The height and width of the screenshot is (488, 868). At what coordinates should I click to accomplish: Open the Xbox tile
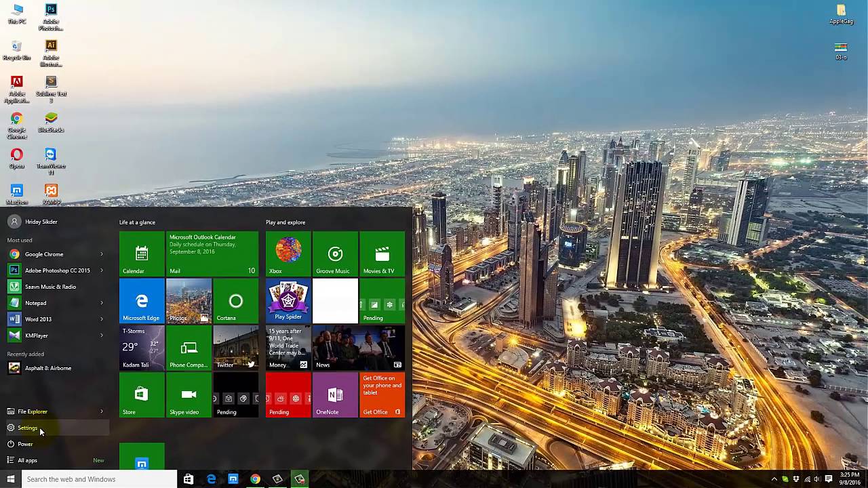(x=288, y=253)
